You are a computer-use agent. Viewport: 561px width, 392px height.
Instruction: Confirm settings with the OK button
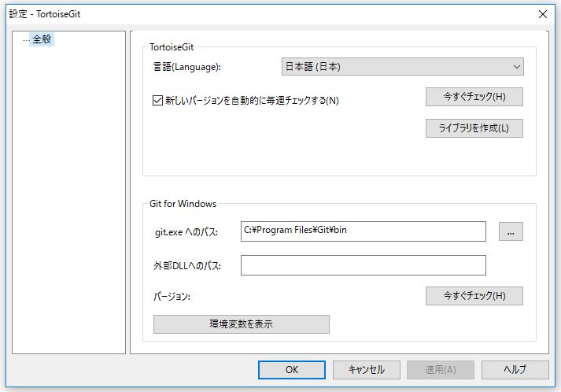292,370
